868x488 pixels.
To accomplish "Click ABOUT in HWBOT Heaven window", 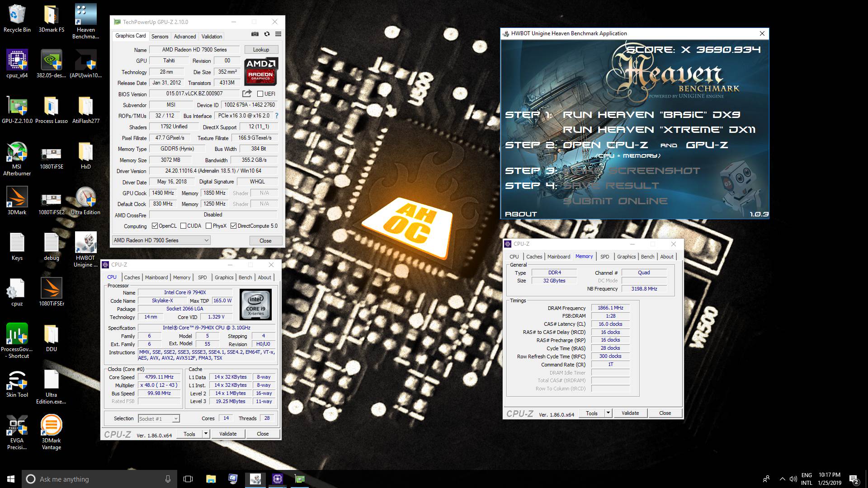I will [521, 214].
